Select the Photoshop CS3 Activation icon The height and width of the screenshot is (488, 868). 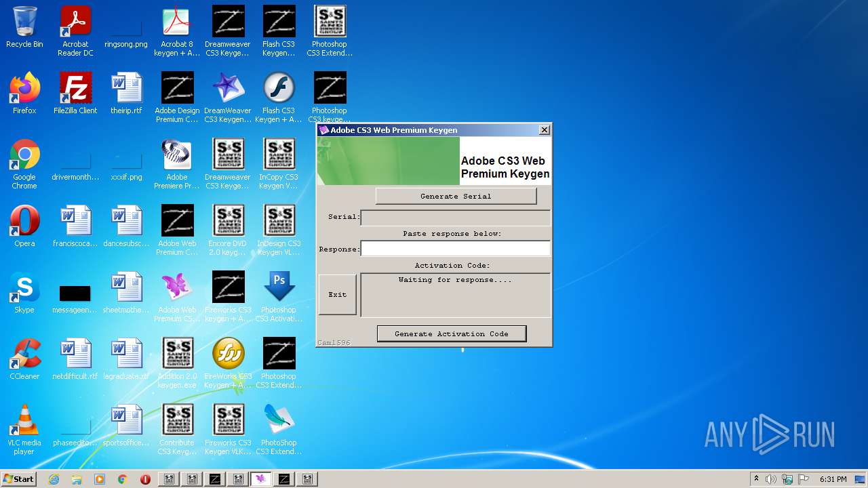279,298
